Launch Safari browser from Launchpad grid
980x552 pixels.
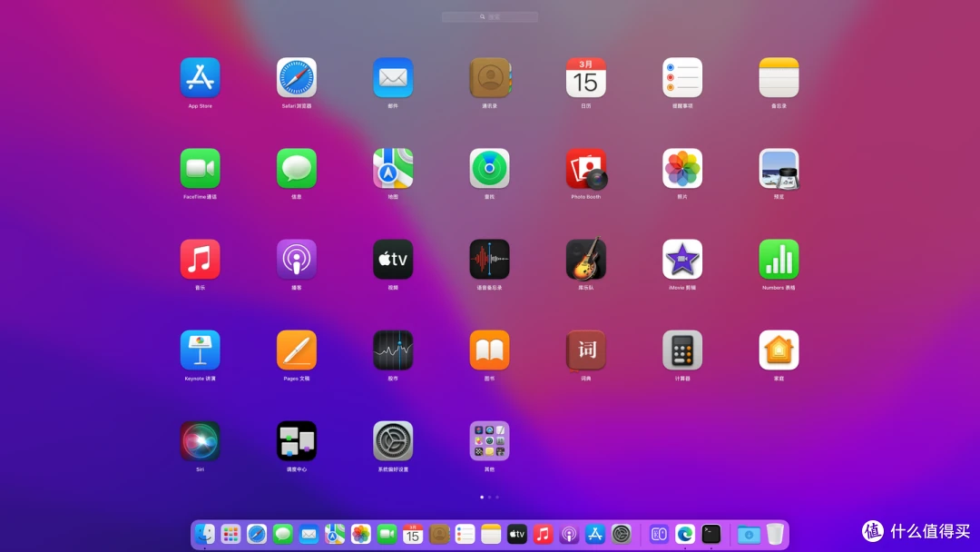point(296,77)
